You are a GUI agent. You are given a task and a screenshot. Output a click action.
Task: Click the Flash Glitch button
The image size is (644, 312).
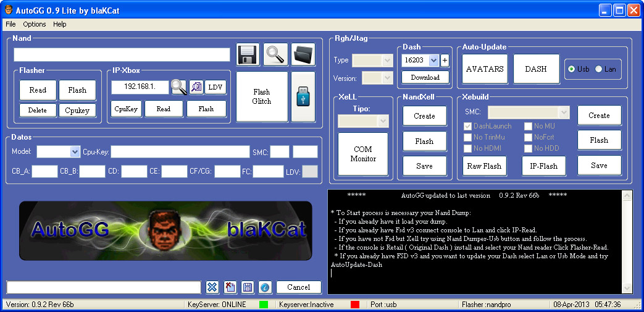[262, 97]
